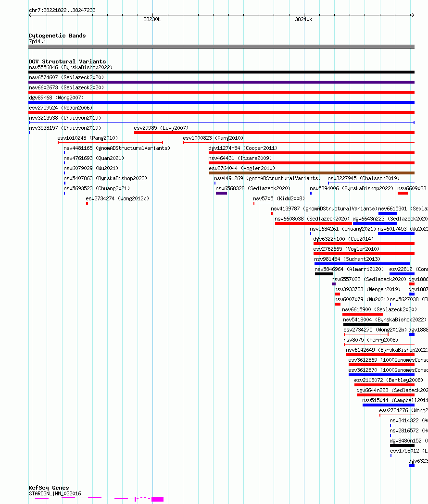428x504 pixels.
Task: Click nsv3227945 (Chaisson2019) label
Action: point(364,178)
